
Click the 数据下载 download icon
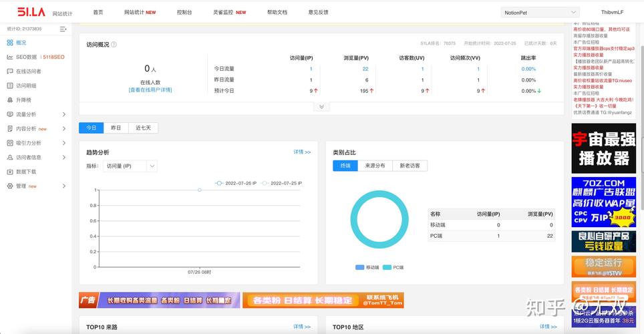(10, 172)
